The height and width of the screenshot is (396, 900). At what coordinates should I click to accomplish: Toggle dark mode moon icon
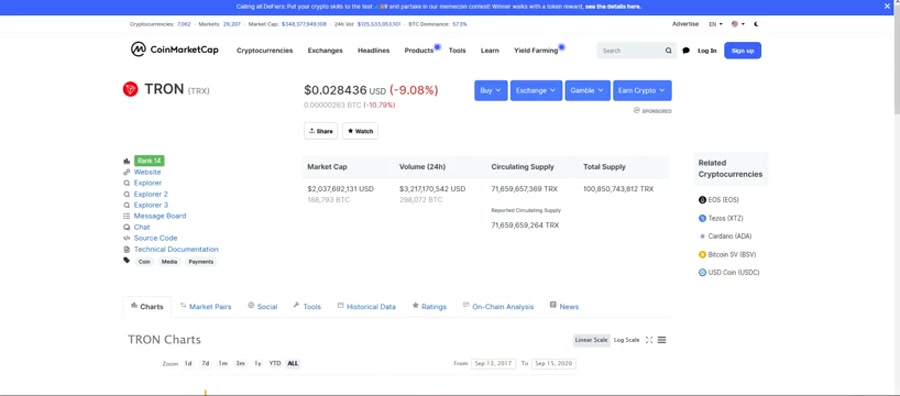pyautogui.click(x=757, y=24)
